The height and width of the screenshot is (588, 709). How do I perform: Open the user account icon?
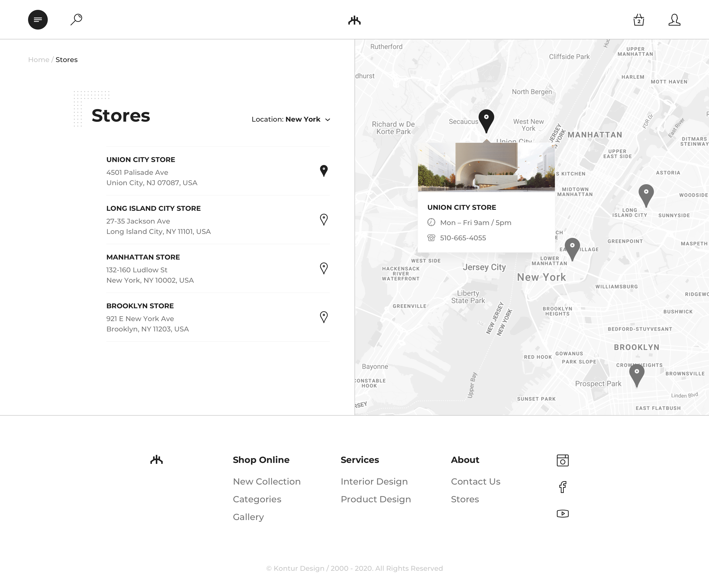[x=674, y=20]
